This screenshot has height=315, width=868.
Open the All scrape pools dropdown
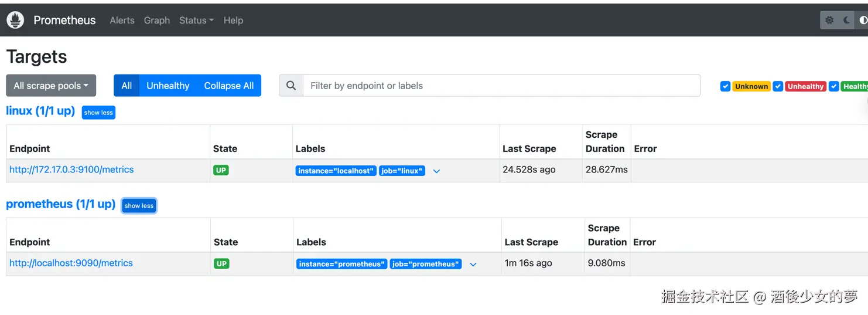pos(51,86)
